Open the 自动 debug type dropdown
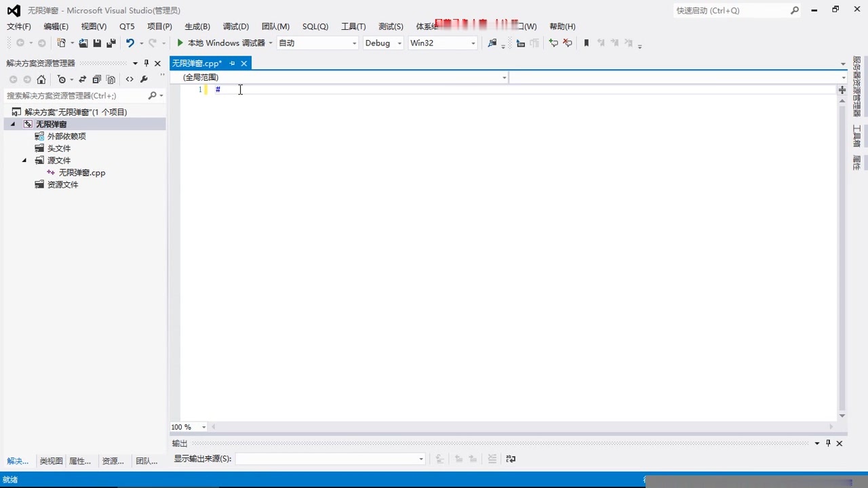 (x=317, y=43)
